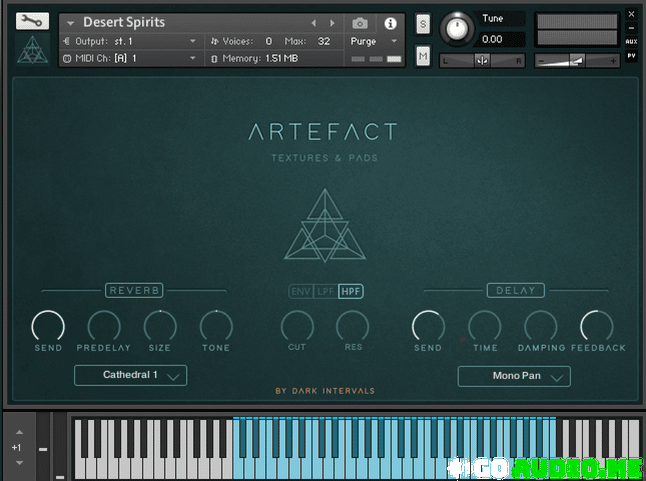Open the Mono Pan delay dropdown
Image resolution: width=646 pixels, height=481 pixels.
514,377
